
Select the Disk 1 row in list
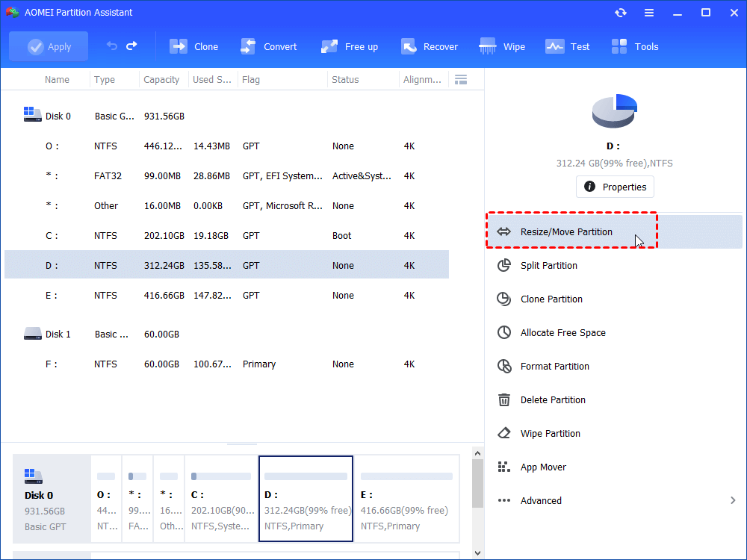tap(227, 335)
